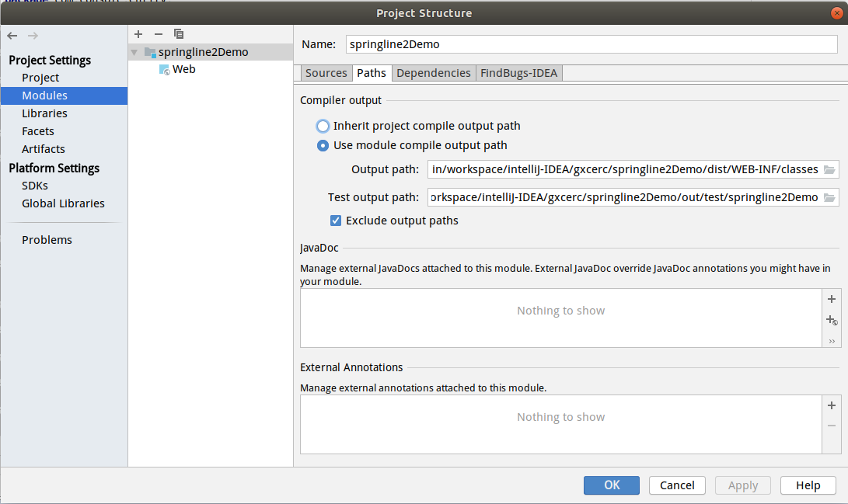Open the Sources tab
848x504 pixels.
[326, 73]
